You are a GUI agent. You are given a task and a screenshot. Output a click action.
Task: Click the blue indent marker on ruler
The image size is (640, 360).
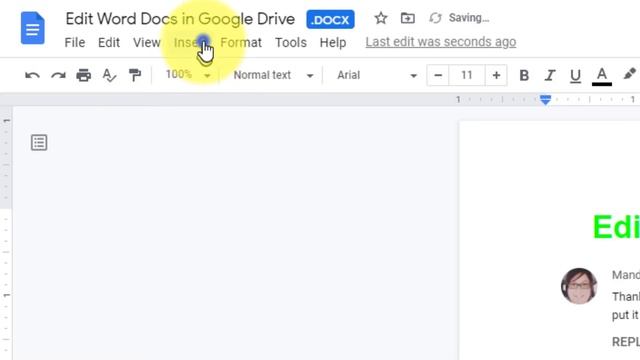(x=545, y=100)
